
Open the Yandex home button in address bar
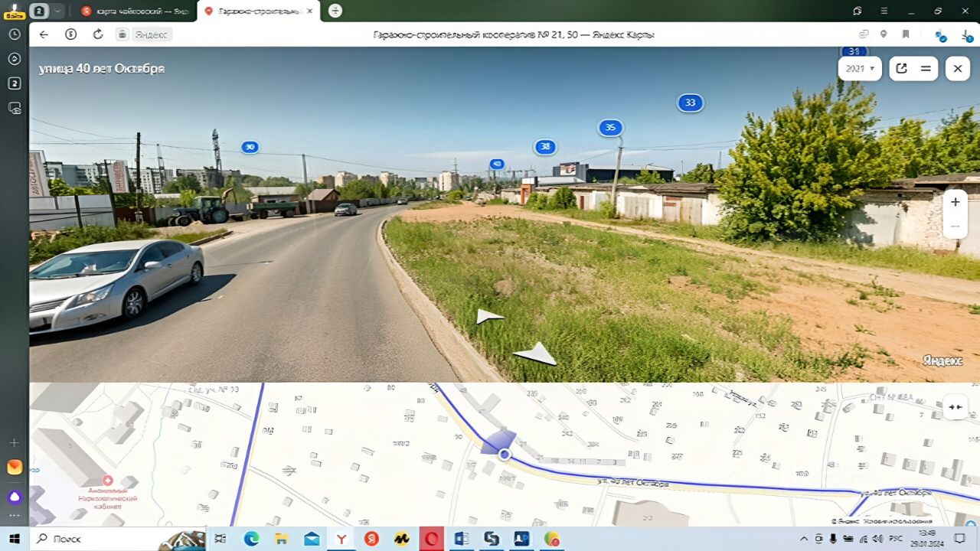click(71, 34)
